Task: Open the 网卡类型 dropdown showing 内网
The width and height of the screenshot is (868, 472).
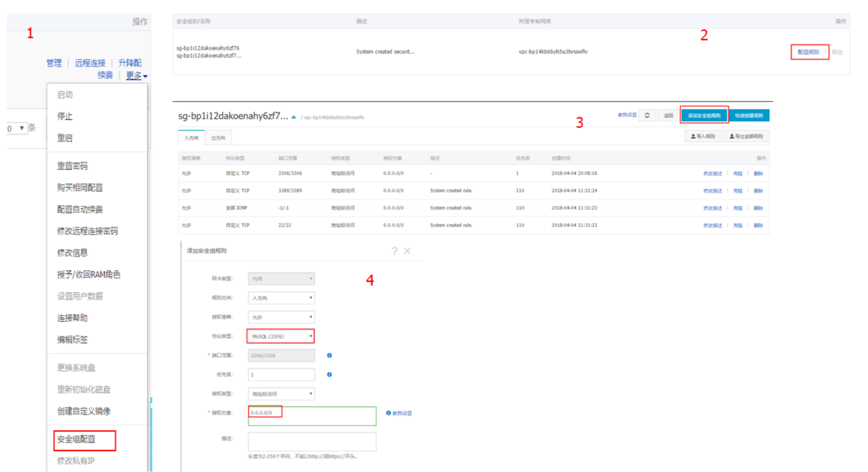Action: coord(281,279)
